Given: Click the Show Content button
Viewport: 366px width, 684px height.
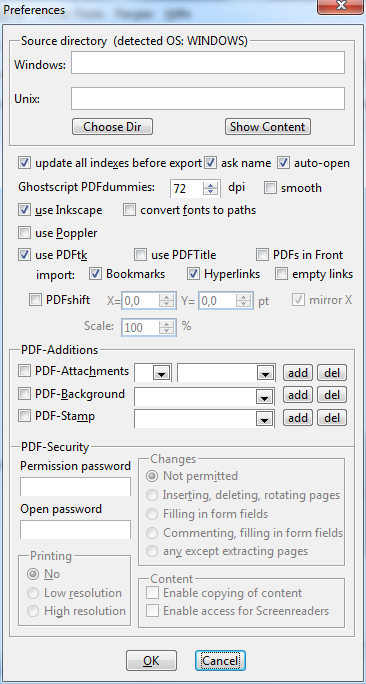Looking at the screenshot, I should tap(268, 127).
